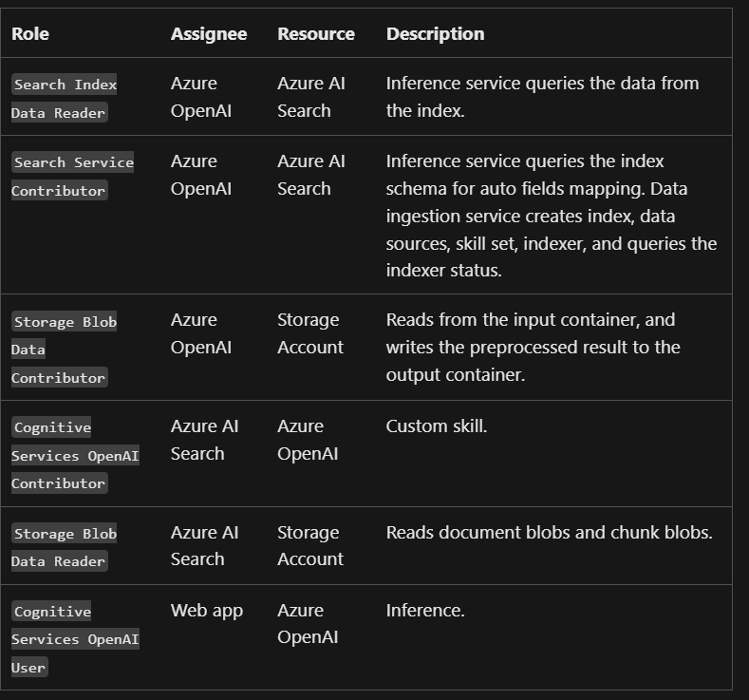Click Storage Account resource in Blob Data Contributor row
The width and height of the screenshot is (749, 700).
tap(310, 333)
